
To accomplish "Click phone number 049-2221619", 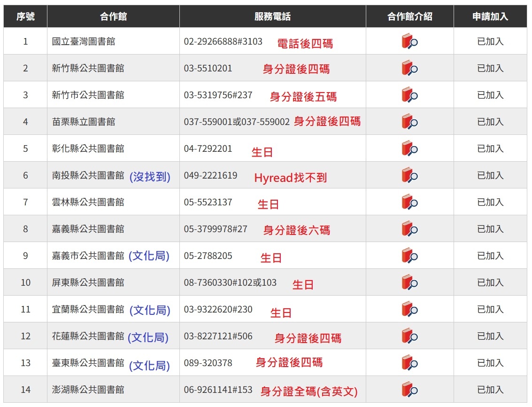I will pos(210,176).
